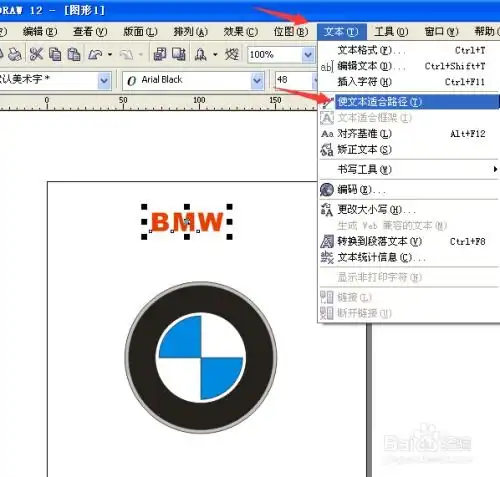The image size is (500, 477).
Task: Expand the Arial Black font dropdown
Action: [x=257, y=80]
